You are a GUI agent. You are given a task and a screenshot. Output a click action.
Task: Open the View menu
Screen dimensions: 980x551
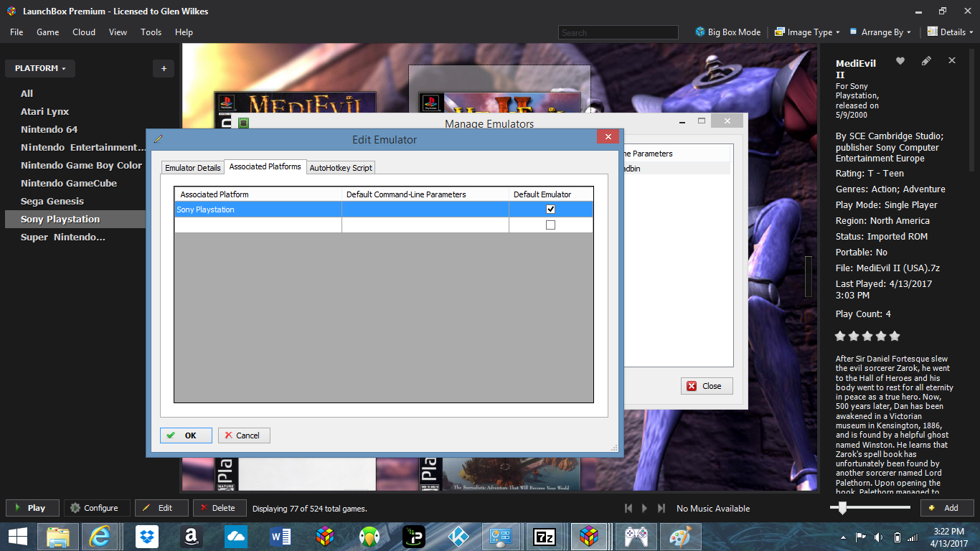118,32
